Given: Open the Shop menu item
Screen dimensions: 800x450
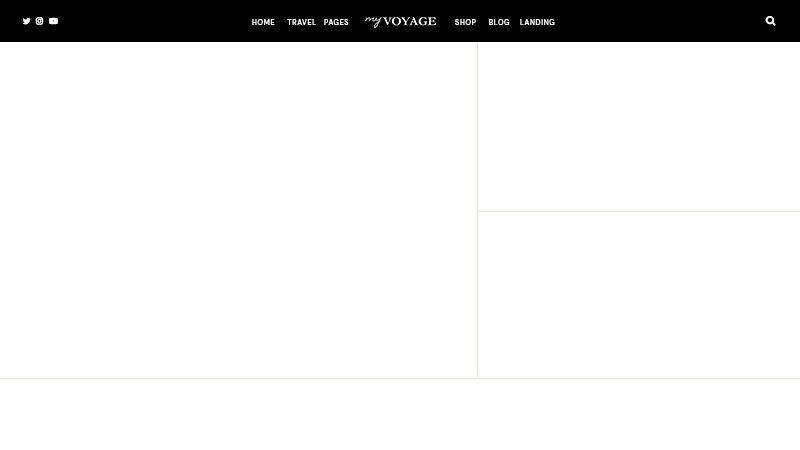Looking at the screenshot, I should [465, 22].
